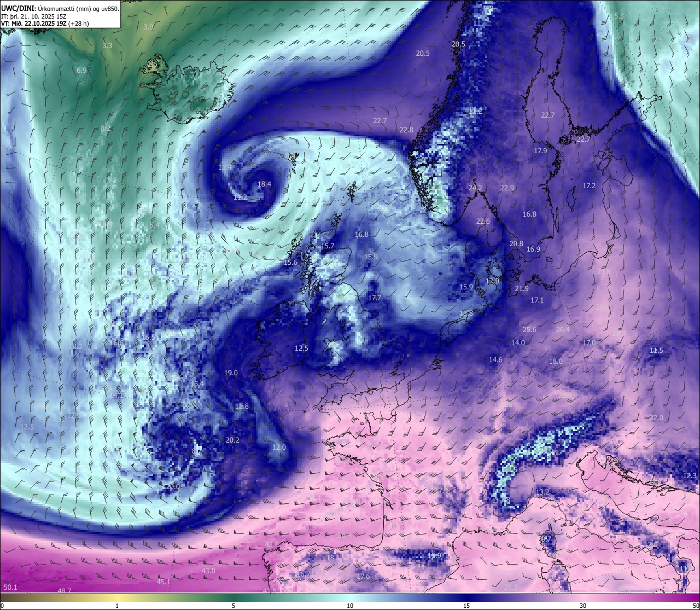Click the VT: Mið. 22.10.2025 19Z (+28 h) line

(45, 24)
